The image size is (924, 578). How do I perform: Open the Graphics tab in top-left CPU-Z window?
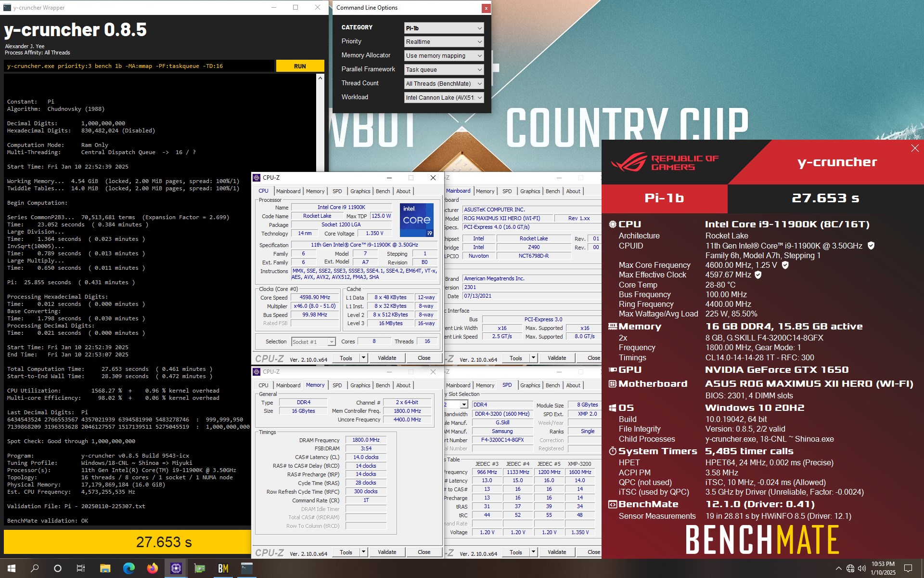click(360, 191)
